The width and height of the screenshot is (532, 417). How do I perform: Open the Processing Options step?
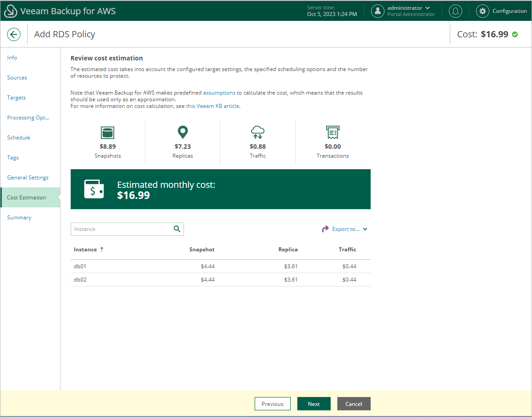[28, 118]
